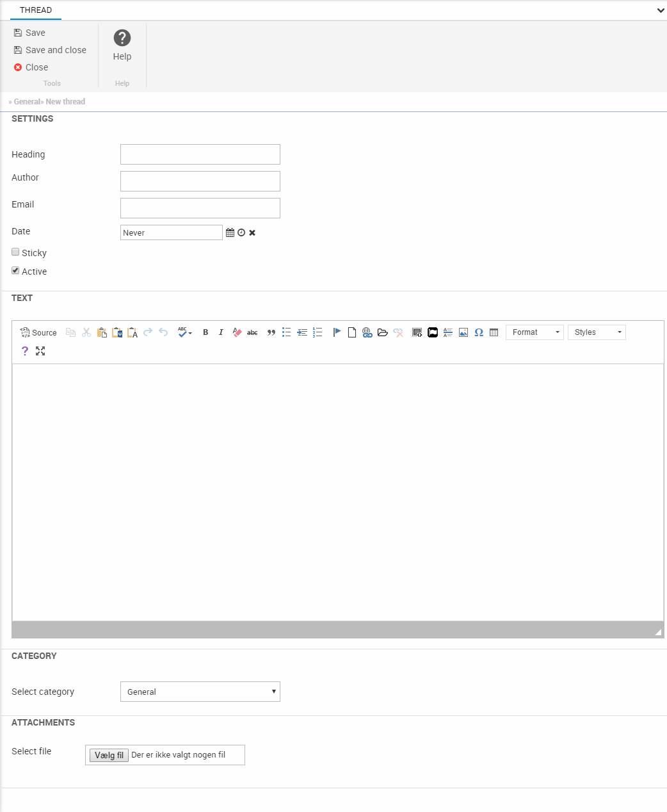Toggle Source view in editor

(x=38, y=332)
